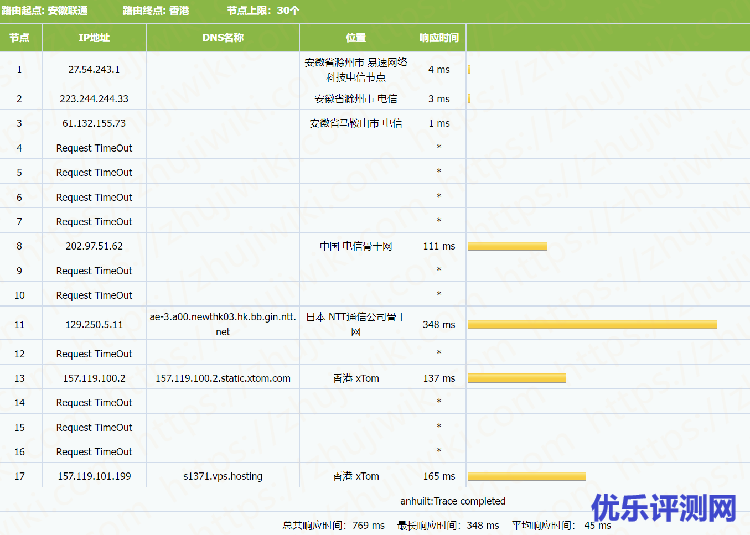Click the 165 ms response bar in row 17

click(x=526, y=476)
